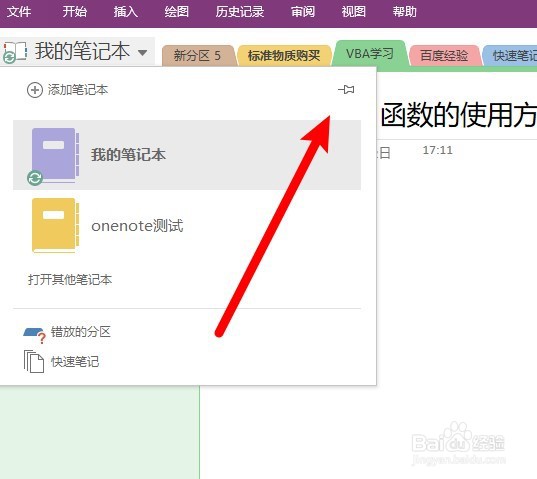
Task: Select the yellow onenote测试 notebook icon
Action: [x=55, y=225]
